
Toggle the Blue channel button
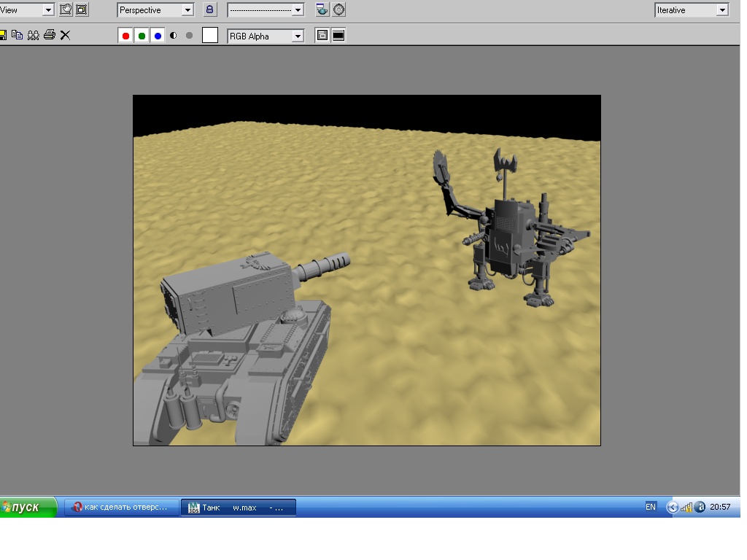click(158, 36)
